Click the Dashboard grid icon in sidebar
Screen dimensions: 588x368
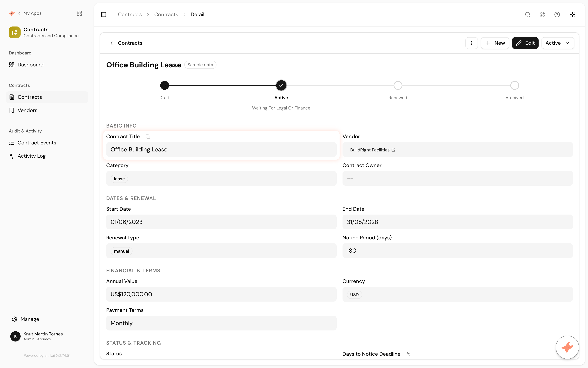tap(12, 65)
